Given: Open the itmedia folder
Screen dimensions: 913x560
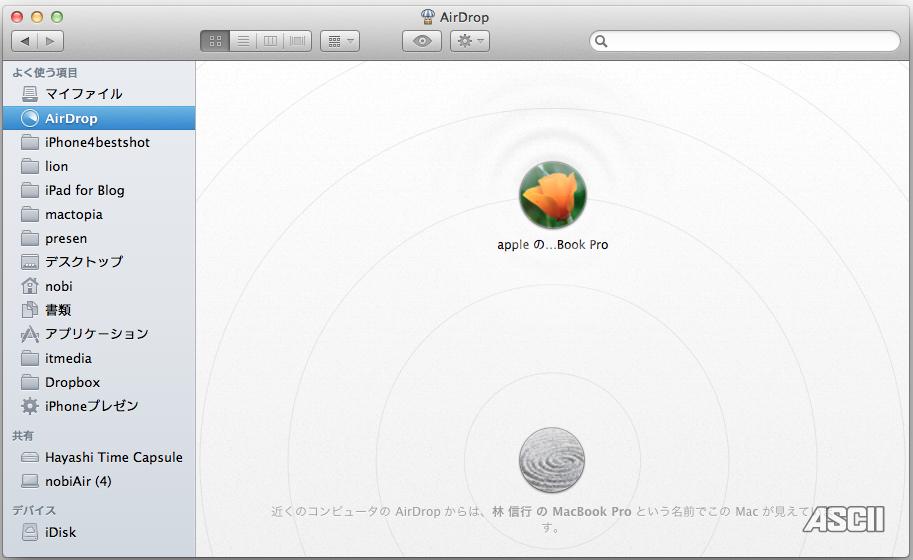Looking at the screenshot, I should point(99,358).
